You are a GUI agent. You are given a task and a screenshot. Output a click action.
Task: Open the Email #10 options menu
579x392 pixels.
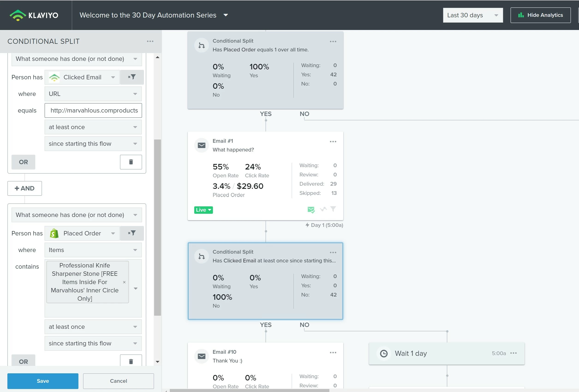pyautogui.click(x=333, y=353)
